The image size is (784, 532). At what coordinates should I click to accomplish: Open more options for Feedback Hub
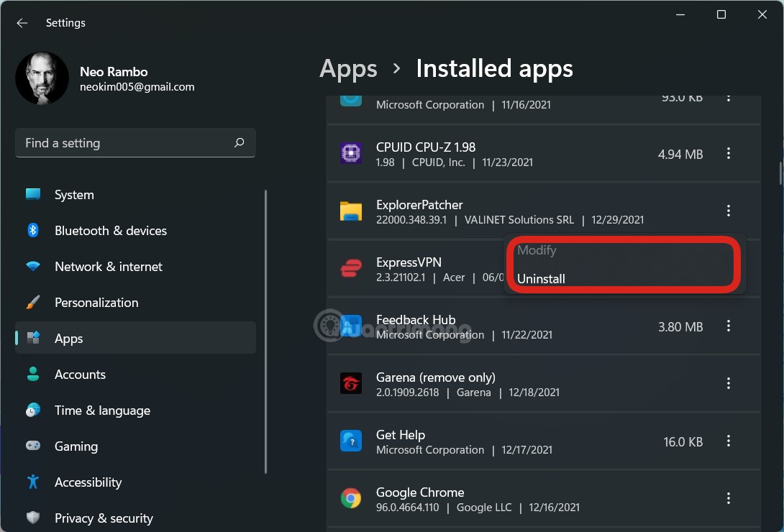tap(728, 326)
